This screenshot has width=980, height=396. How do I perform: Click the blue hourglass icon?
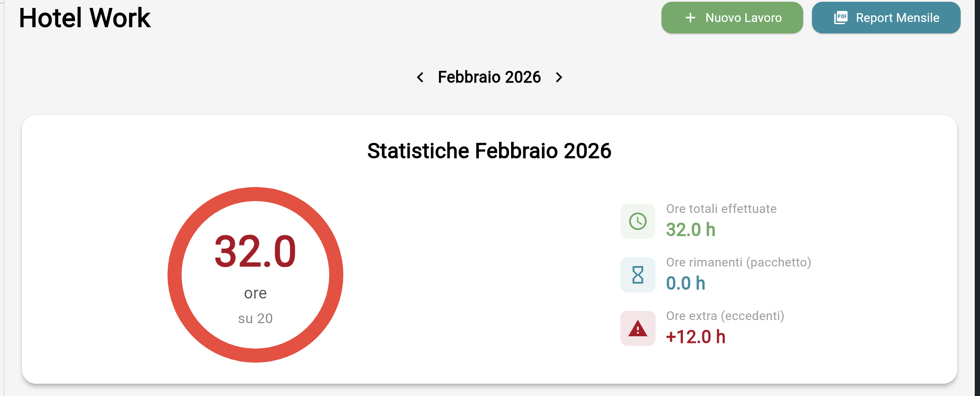point(638,275)
